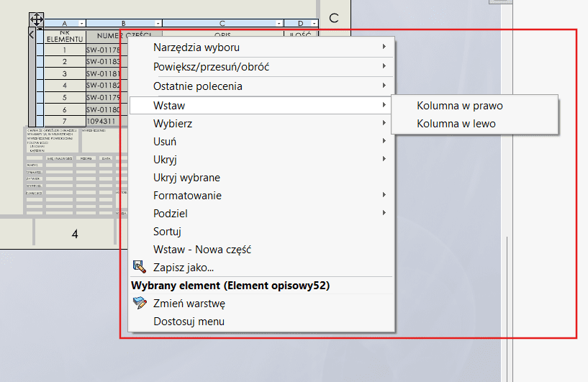Open column C header dropdown
Viewport: 588px width, 382px height.
[x=279, y=24]
